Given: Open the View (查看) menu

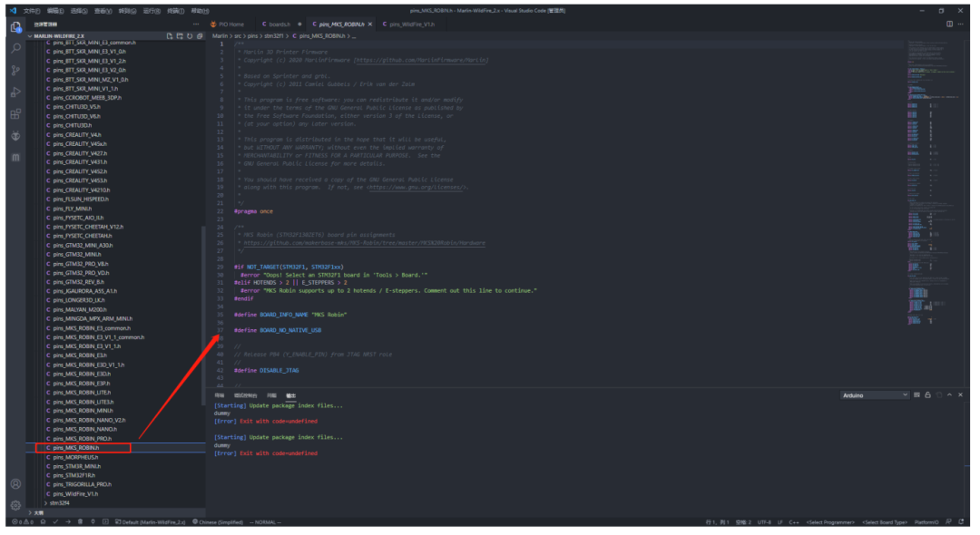Looking at the screenshot, I should click(103, 11).
